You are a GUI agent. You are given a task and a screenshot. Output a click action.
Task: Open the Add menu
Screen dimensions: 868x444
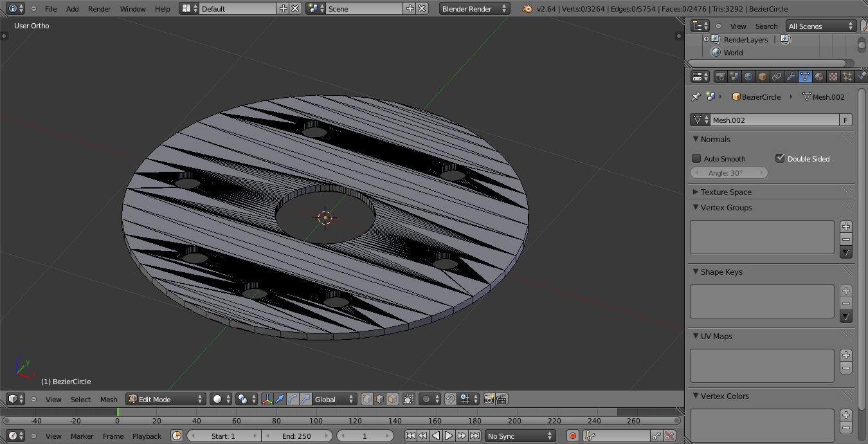pyautogui.click(x=73, y=8)
